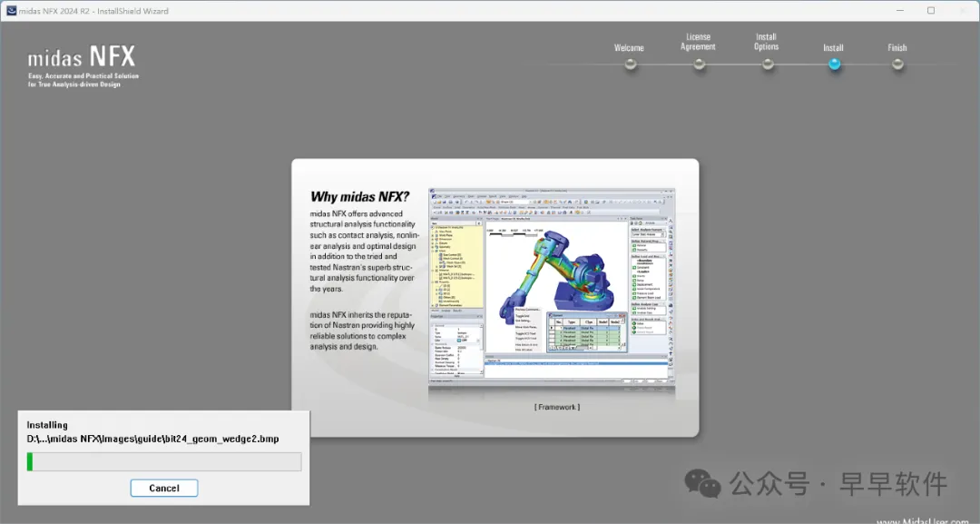Click the midas NFX logo

click(82, 57)
